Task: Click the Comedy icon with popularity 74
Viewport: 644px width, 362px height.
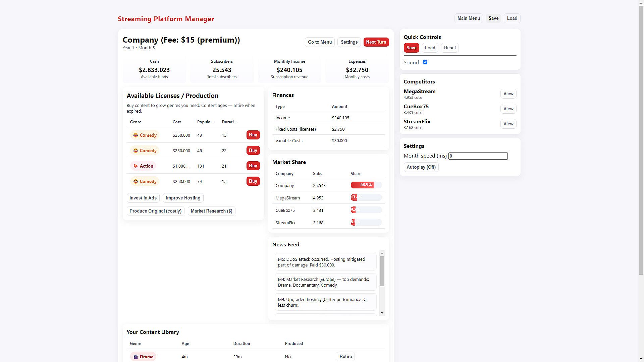Action: [136, 181]
